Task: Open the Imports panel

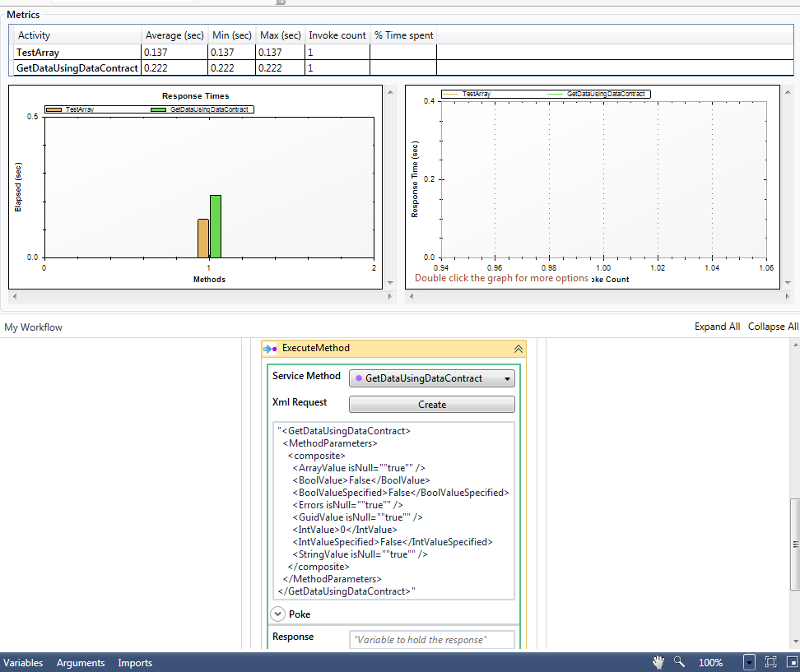Action: coord(135,662)
